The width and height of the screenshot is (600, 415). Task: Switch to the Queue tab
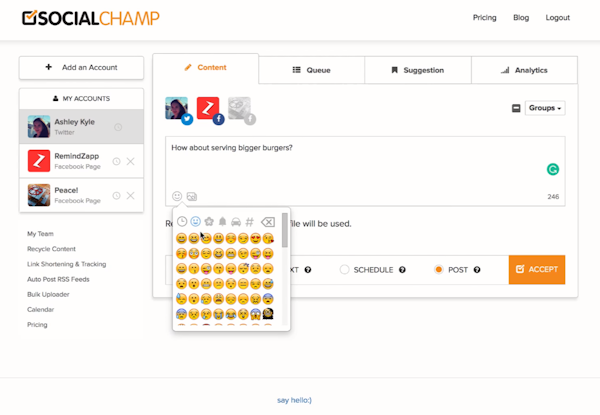(x=311, y=70)
